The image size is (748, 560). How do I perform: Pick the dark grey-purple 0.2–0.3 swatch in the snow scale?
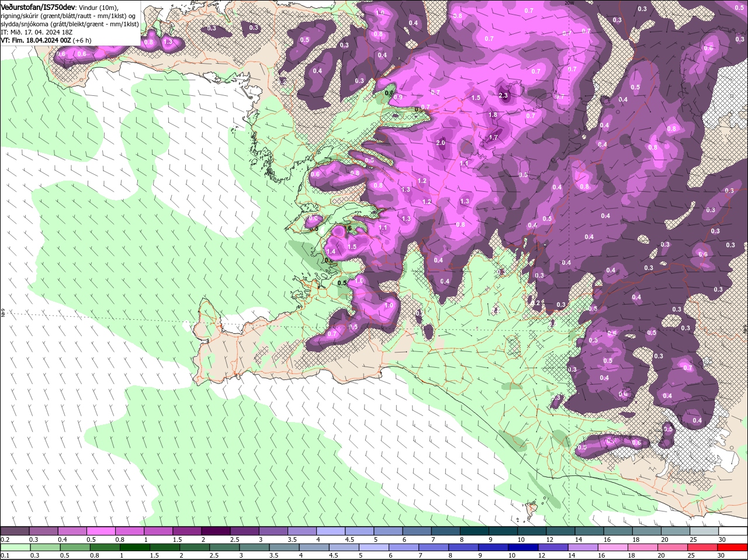coord(15,531)
